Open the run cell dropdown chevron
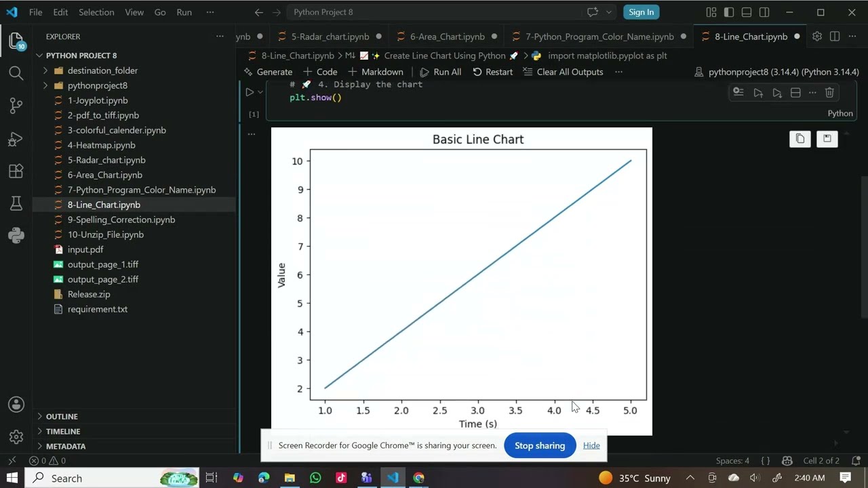 [260, 92]
